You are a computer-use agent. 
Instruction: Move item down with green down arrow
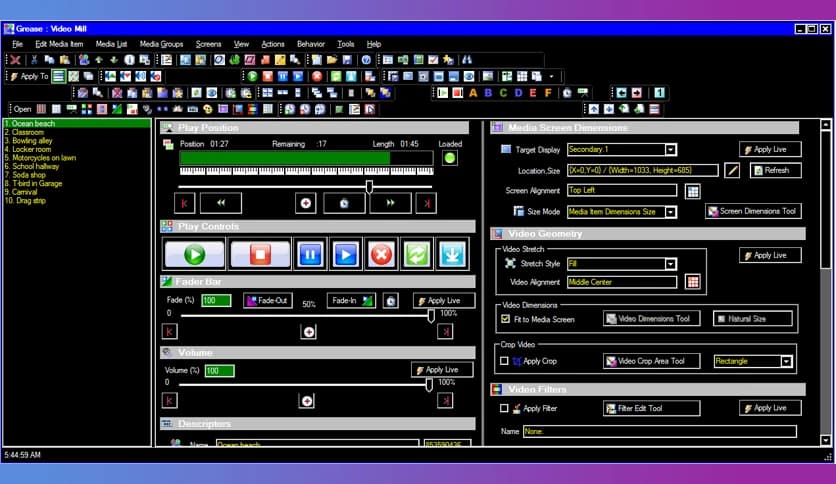coord(114,60)
